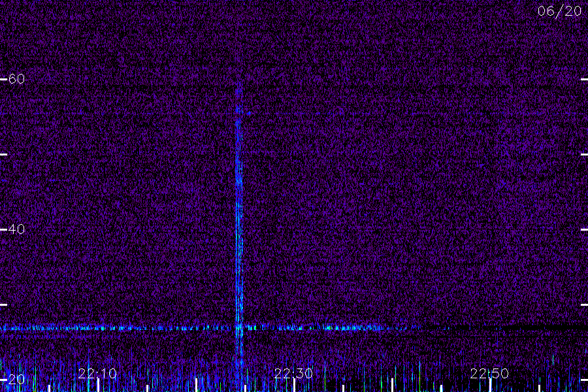The height and width of the screenshot is (392, 588).
Task: Click the 06/20 date label
Action: pyautogui.click(x=559, y=11)
